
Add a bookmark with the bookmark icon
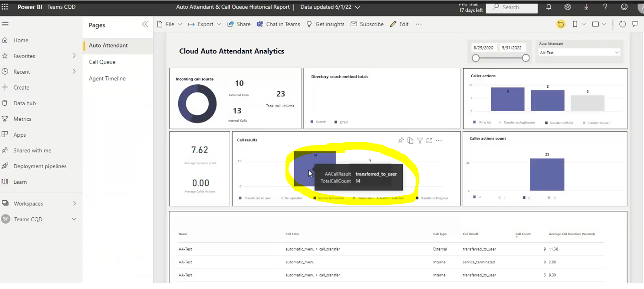pos(575,24)
